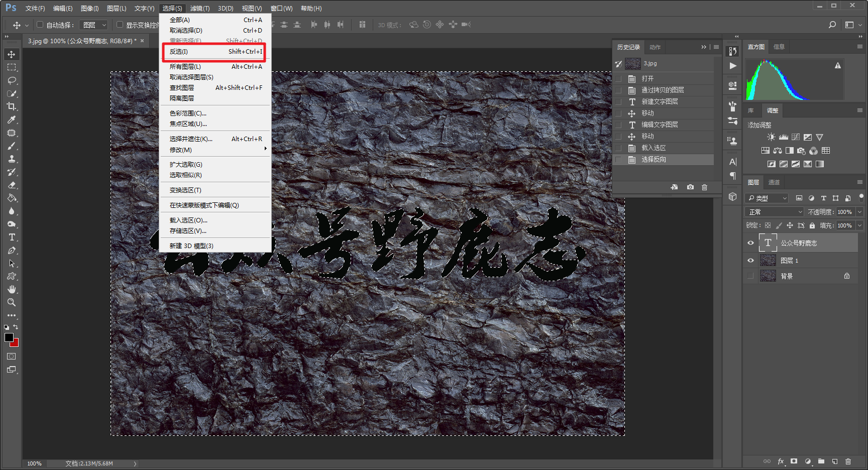Switch to 动作 tab
Viewport: 868px width, 470px height.
point(655,47)
